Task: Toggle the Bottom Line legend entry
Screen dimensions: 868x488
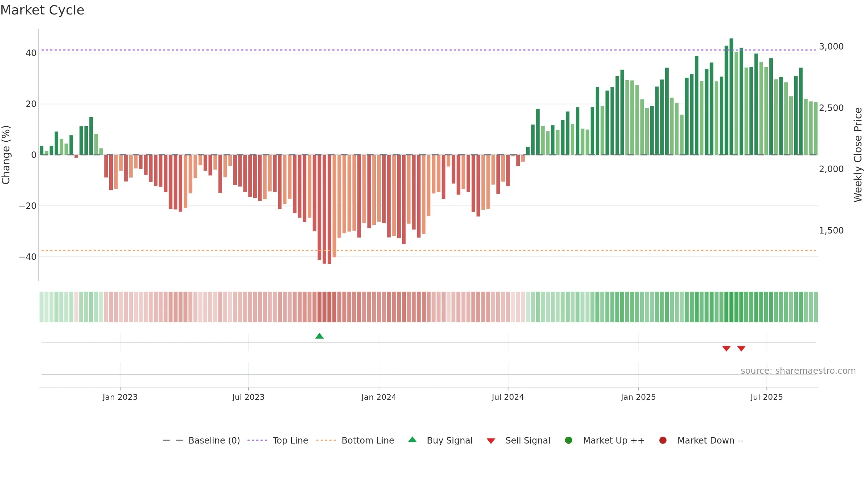Action: coord(355,440)
